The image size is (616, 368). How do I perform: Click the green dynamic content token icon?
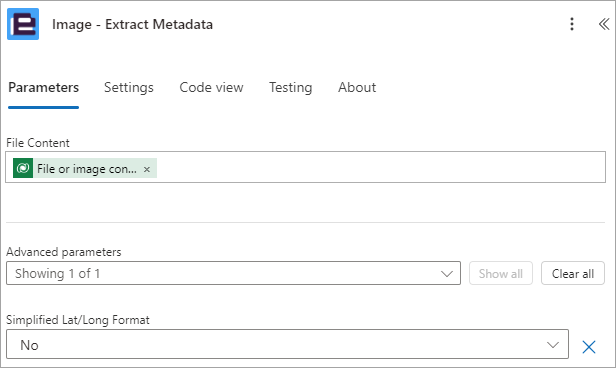pos(23,168)
